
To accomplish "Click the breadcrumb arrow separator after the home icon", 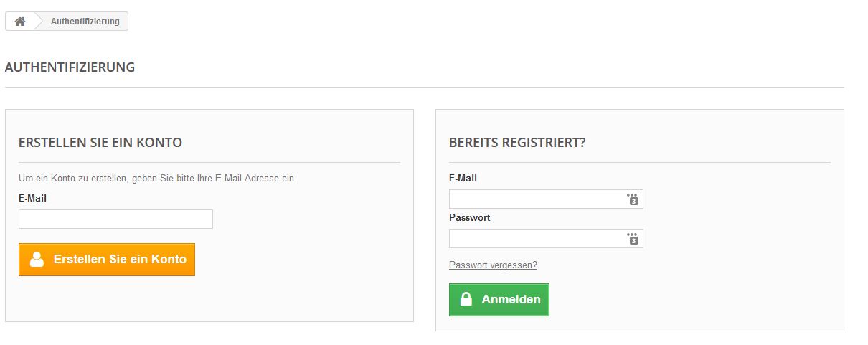I will (39, 22).
